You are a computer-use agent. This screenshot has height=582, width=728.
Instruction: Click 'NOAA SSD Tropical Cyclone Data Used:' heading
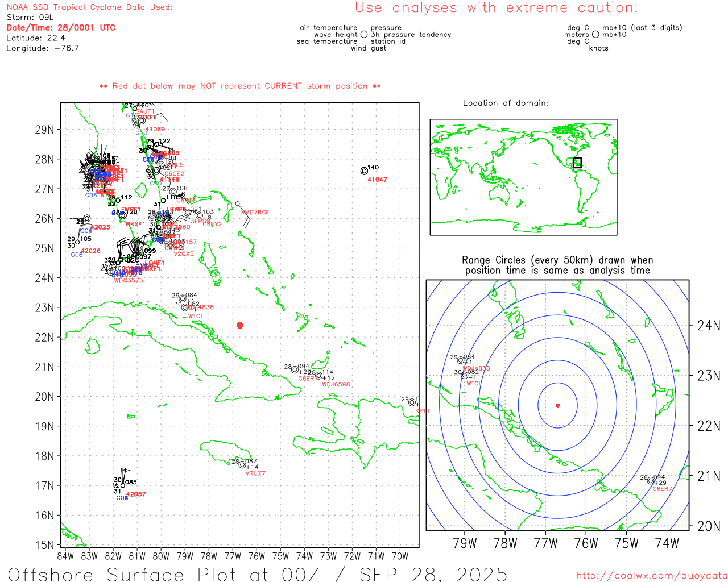[89, 7]
